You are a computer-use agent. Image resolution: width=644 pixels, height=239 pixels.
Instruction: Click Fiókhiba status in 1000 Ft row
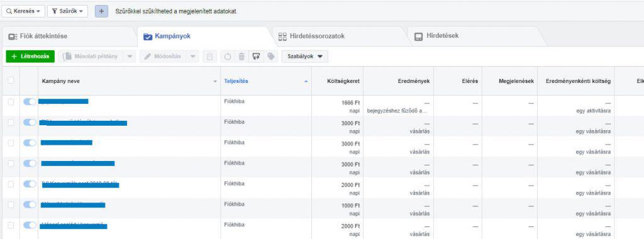234,204
